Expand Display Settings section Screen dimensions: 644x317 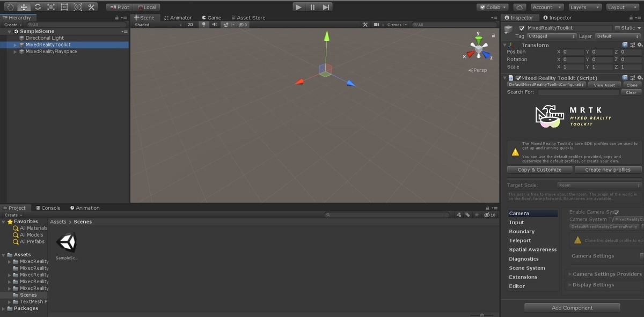570,285
